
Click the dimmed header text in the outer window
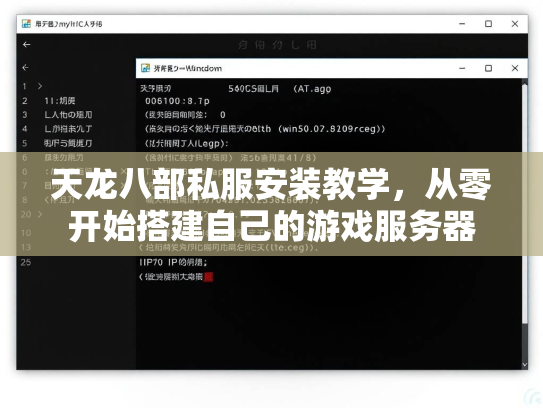pyautogui.click(x=277, y=45)
